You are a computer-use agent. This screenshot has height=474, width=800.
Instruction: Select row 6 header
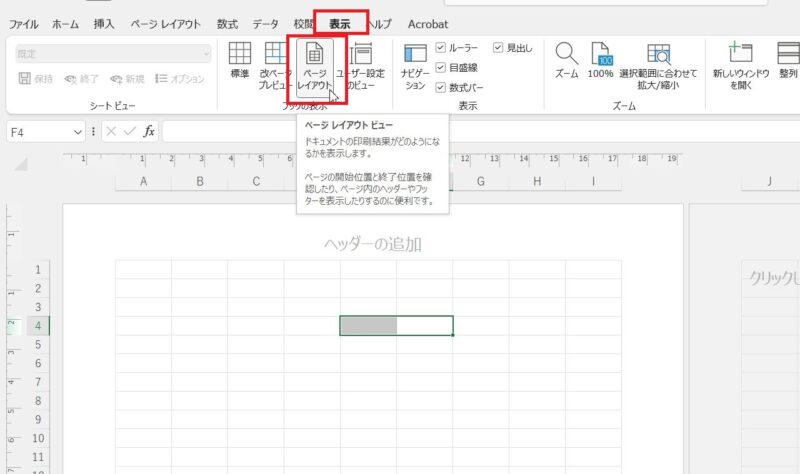tap(38, 363)
